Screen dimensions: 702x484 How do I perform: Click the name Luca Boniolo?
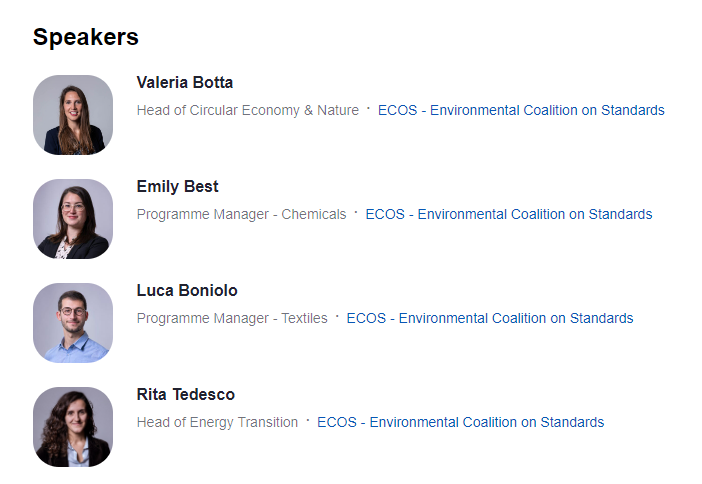point(187,291)
